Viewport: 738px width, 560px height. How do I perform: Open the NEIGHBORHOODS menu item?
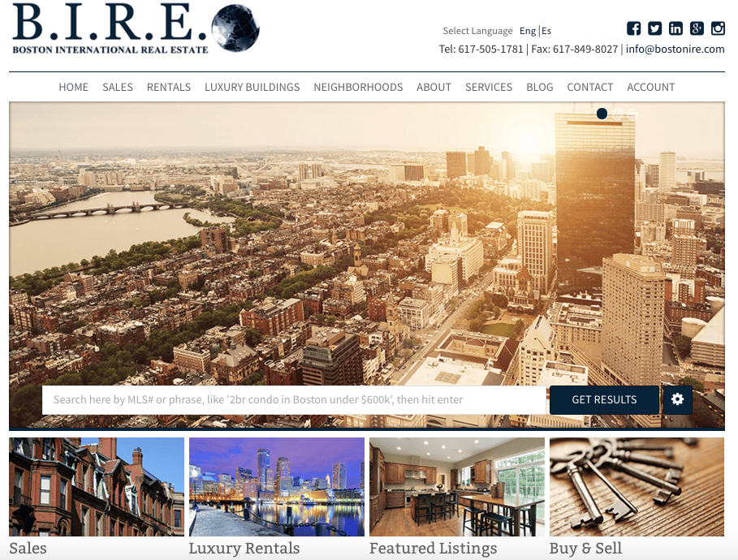pos(358,87)
